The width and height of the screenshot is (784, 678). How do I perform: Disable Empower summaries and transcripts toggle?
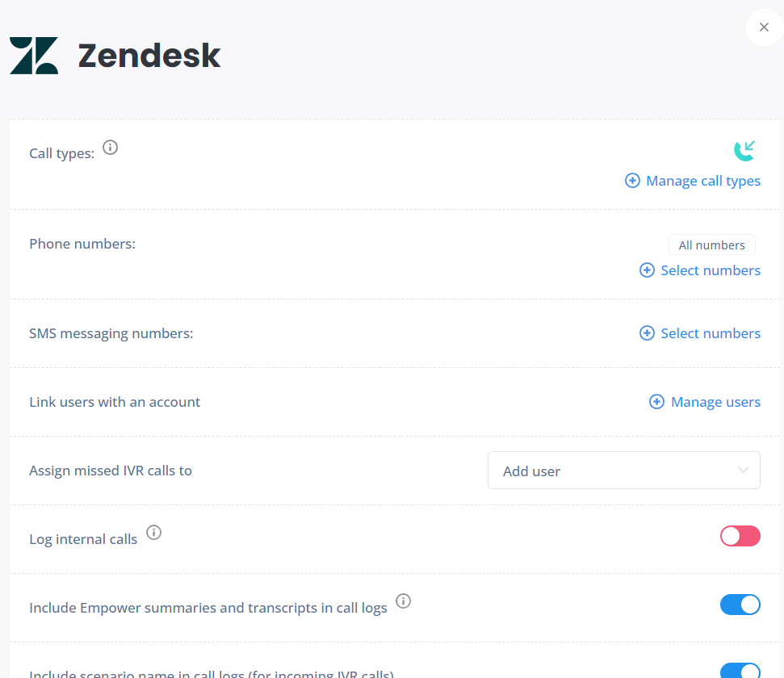740,605
